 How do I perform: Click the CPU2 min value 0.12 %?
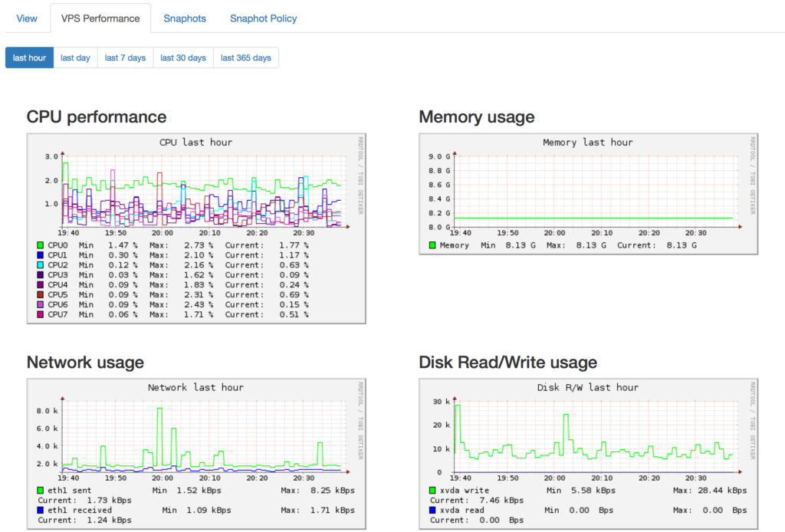[123, 264]
